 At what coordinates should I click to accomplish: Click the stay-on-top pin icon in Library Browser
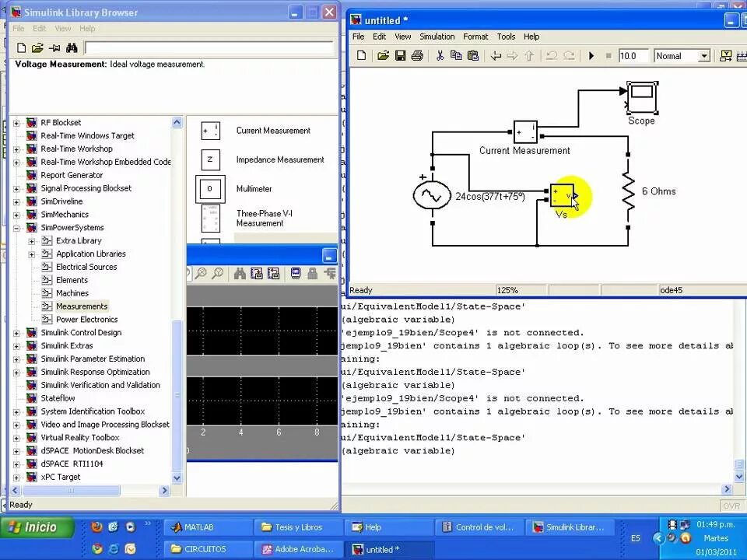54,47
